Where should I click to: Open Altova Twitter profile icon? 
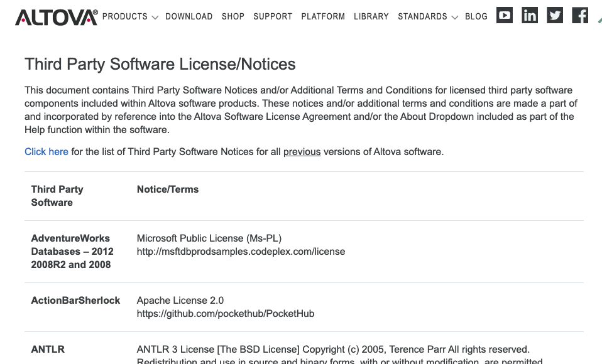click(555, 15)
